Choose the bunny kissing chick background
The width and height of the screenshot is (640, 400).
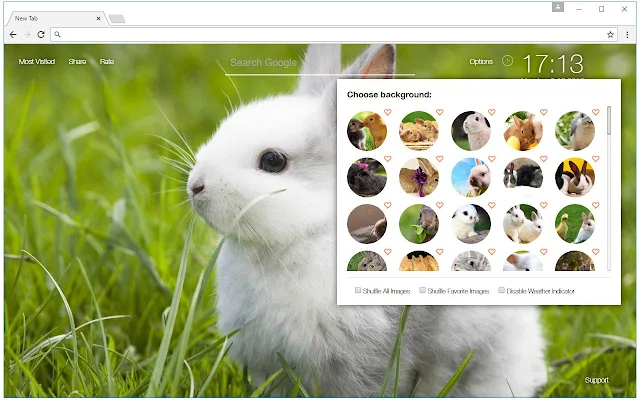[367, 131]
